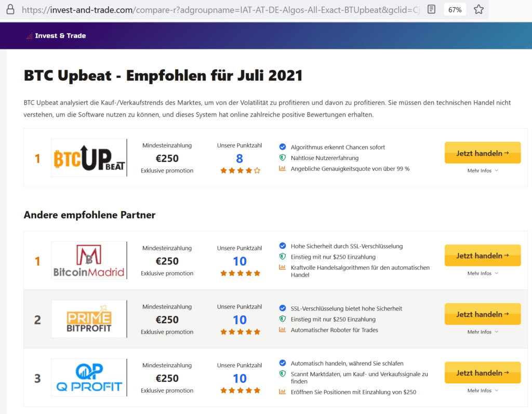Image resolution: width=532 pixels, height=414 pixels.
Task: Click the Invest & Trade logo
Action: [56, 36]
